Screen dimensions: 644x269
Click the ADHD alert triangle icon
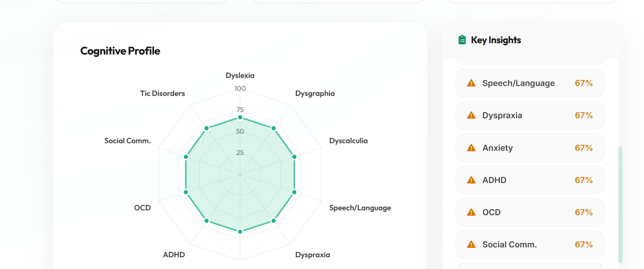(x=471, y=180)
